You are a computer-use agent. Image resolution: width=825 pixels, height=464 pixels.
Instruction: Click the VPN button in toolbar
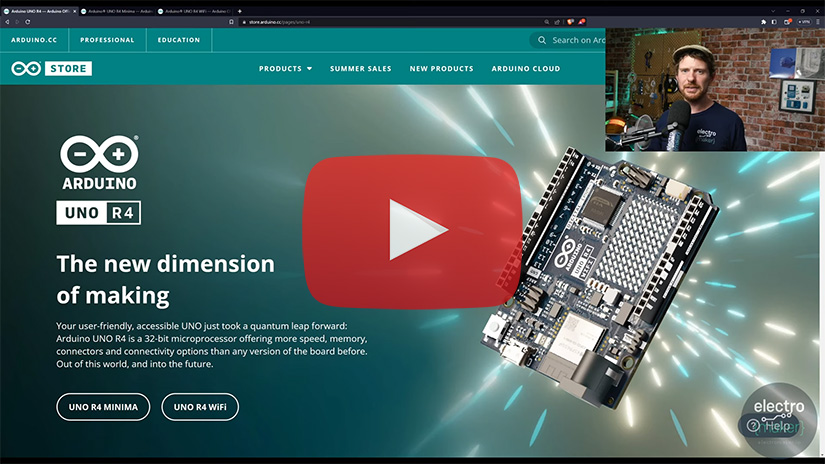pyautogui.click(x=804, y=22)
